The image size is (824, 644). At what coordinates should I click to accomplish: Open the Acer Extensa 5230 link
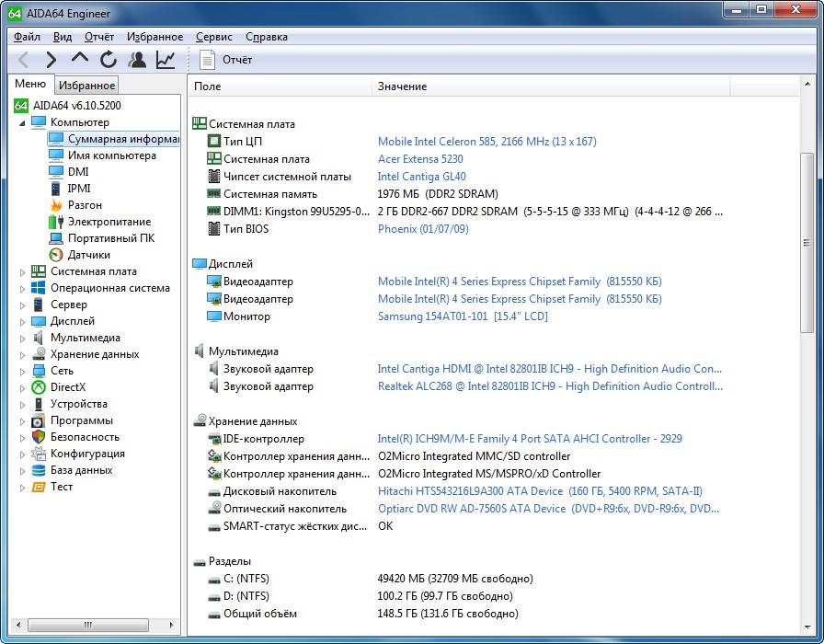pos(420,159)
